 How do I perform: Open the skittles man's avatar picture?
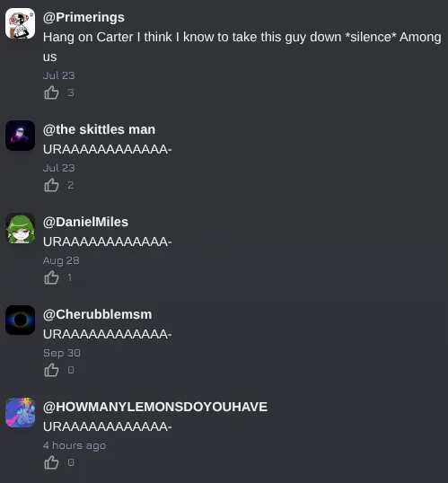[x=21, y=136]
